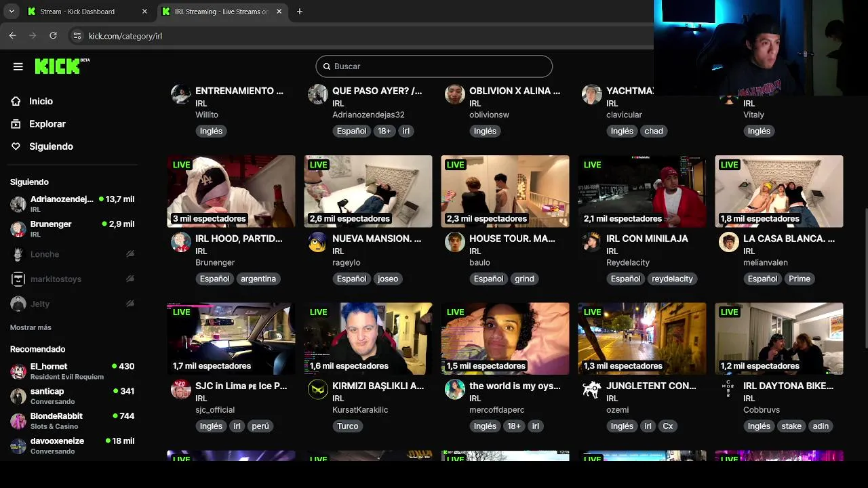868x488 pixels.
Task: Open NUEVA MANSION stream title link
Action: click(x=376, y=239)
